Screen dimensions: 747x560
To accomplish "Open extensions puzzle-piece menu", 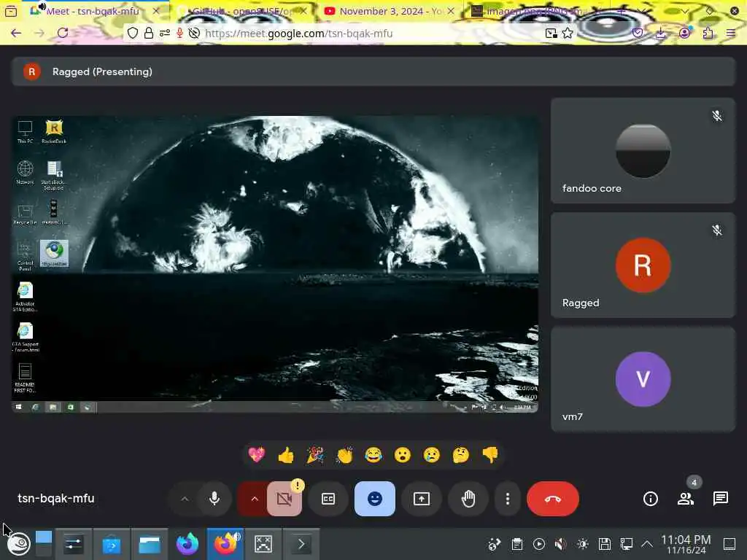I will pos(708,33).
